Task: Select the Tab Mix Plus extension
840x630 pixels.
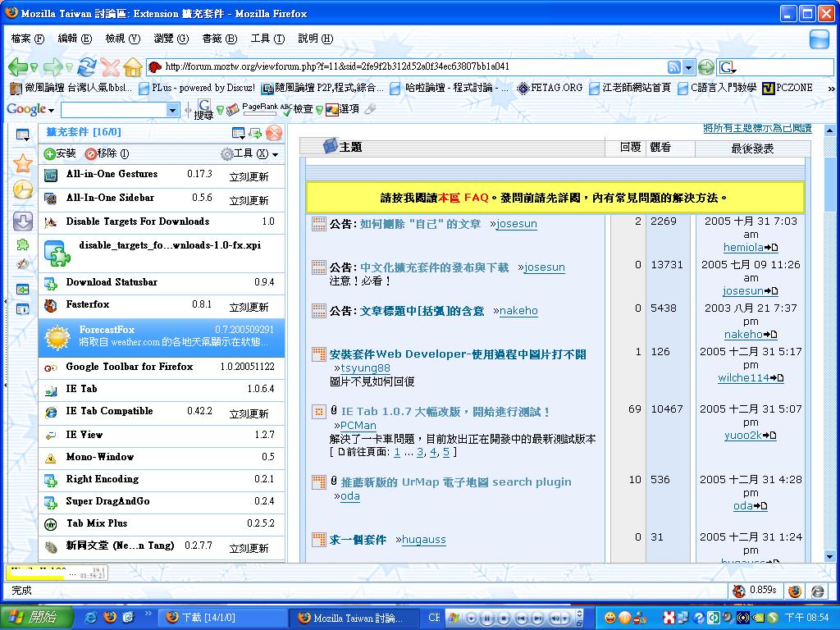Action: (162, 524)
